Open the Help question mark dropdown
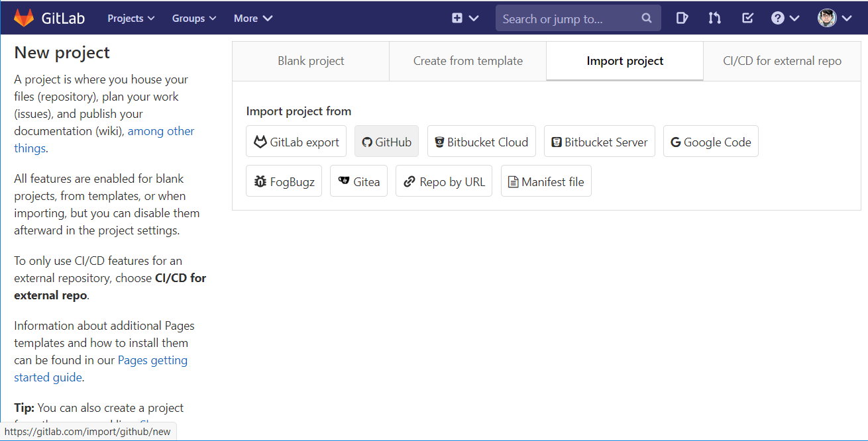868x441 pixels. click(x=785, y=18)
